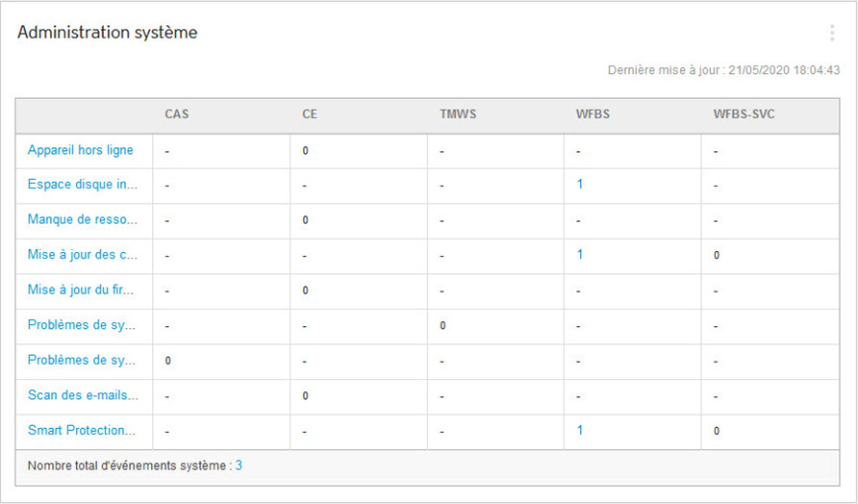Viewport: 858px width, 504px height.
Task: Click the WFBS column header
Action: [x=593, y=114]
